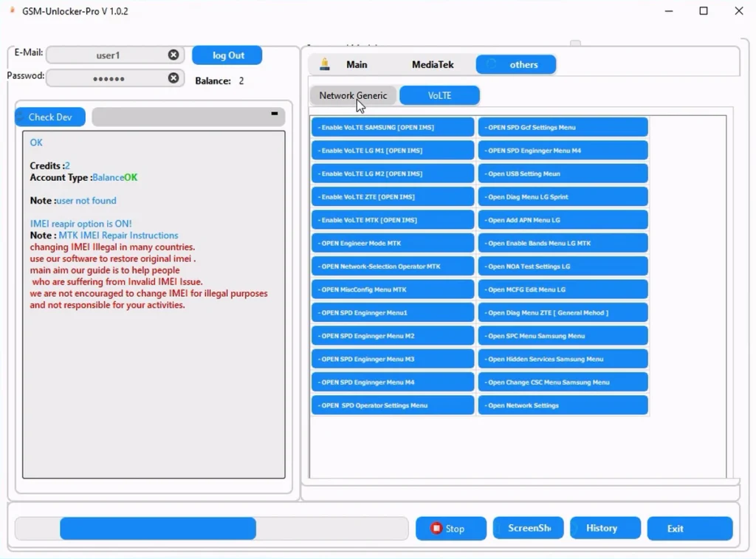Switch to Network Generic sub-tab

point(353,96)
